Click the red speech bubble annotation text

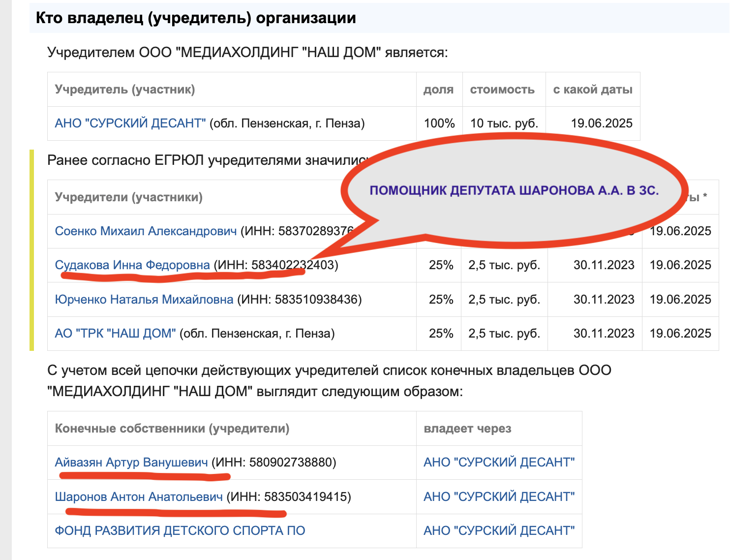[514, 190]
